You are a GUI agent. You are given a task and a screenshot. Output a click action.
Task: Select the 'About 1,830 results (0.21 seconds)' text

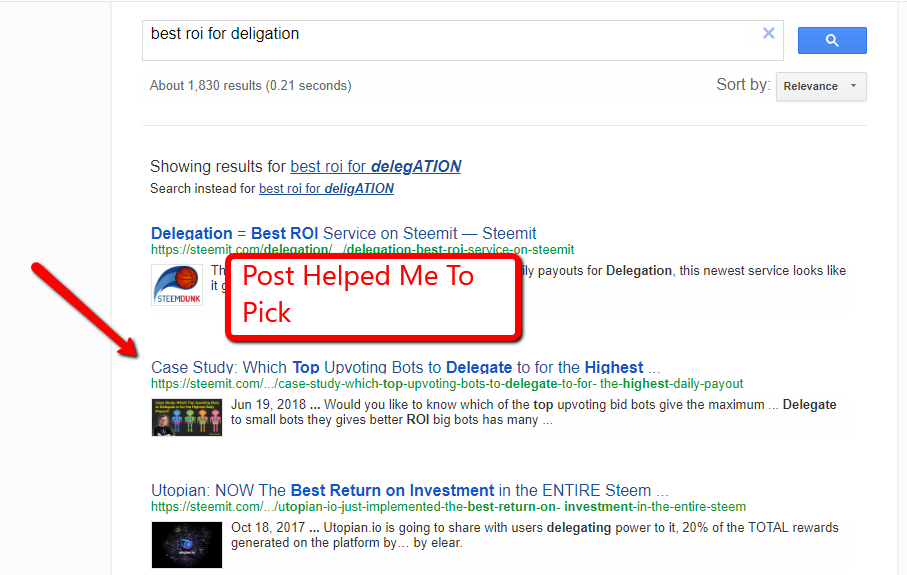[250, 86]
